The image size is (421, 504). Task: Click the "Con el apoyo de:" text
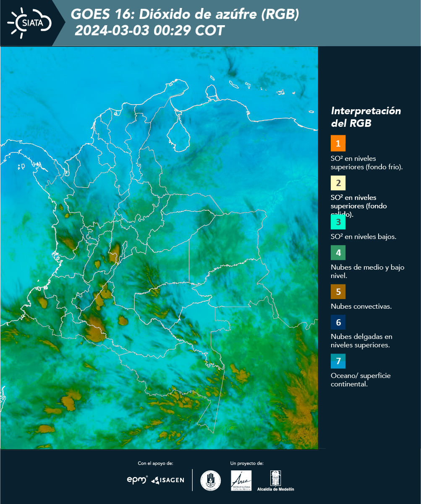155,463
